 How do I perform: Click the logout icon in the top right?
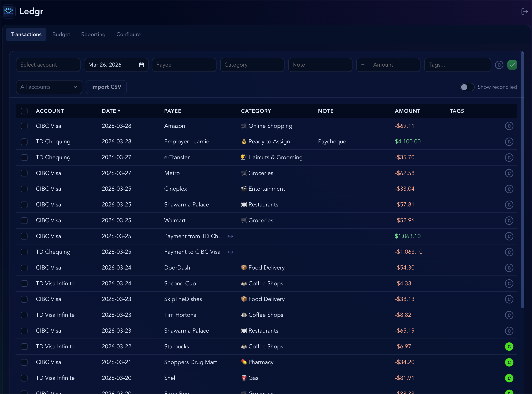point(524,11)
